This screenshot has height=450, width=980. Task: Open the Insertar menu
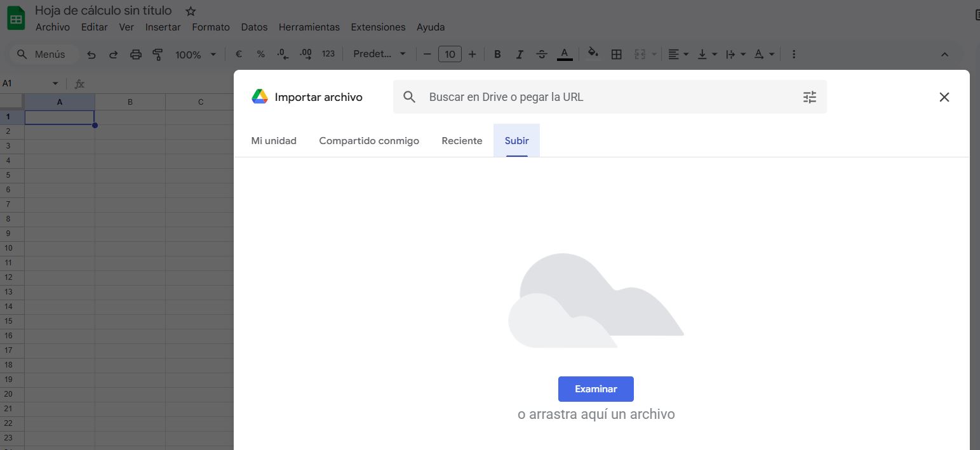[163, 27]
